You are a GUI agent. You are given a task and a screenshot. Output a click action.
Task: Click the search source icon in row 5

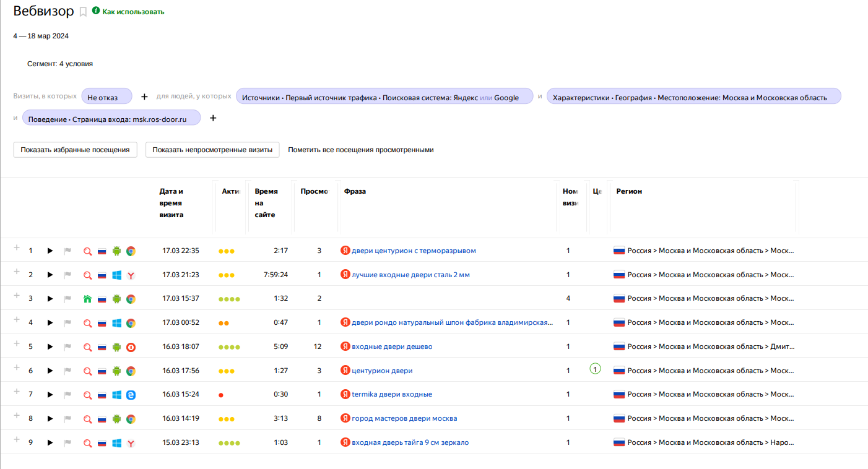(x=87, y=347)
